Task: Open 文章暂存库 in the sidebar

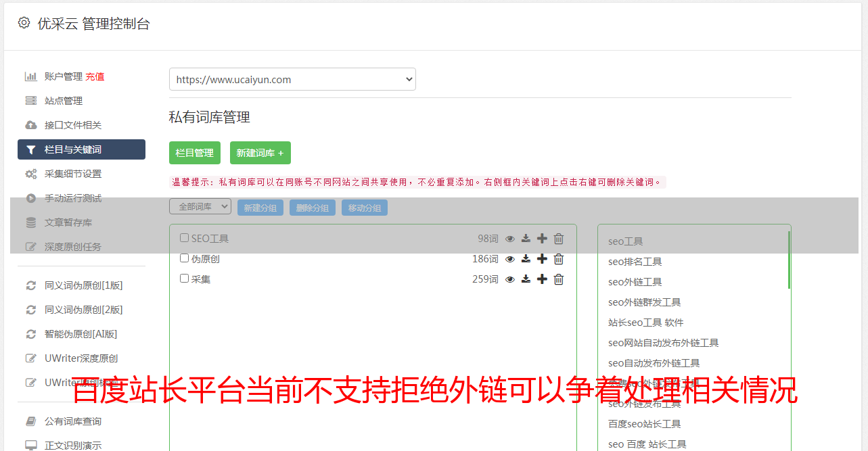Action: (x=68, y=222)
